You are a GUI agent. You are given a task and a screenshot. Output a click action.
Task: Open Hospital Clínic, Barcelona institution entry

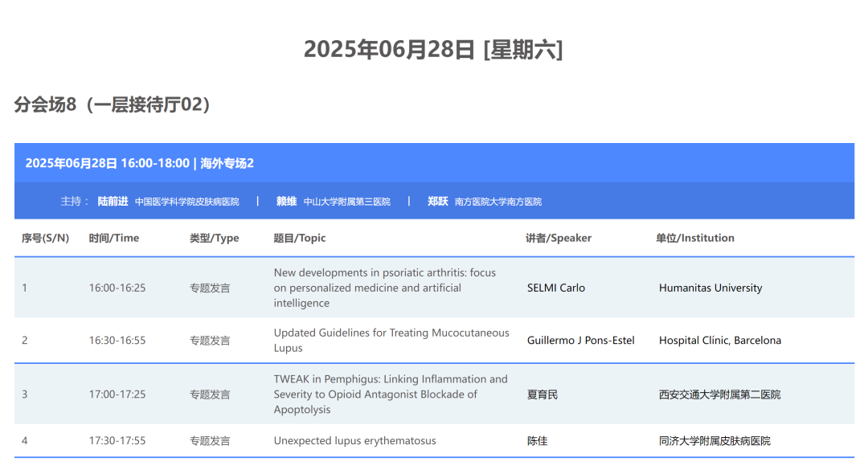[719, 340]
